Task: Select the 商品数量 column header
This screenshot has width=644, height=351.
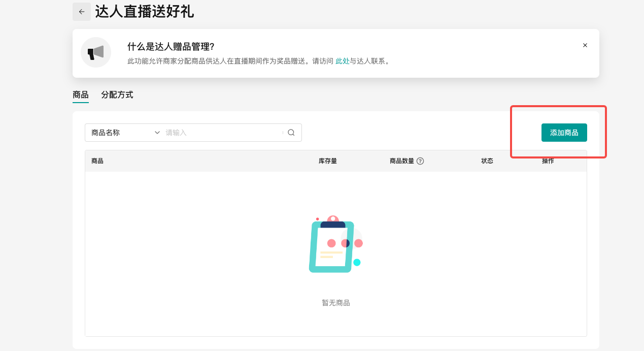Action: click(x=401, y=161)
